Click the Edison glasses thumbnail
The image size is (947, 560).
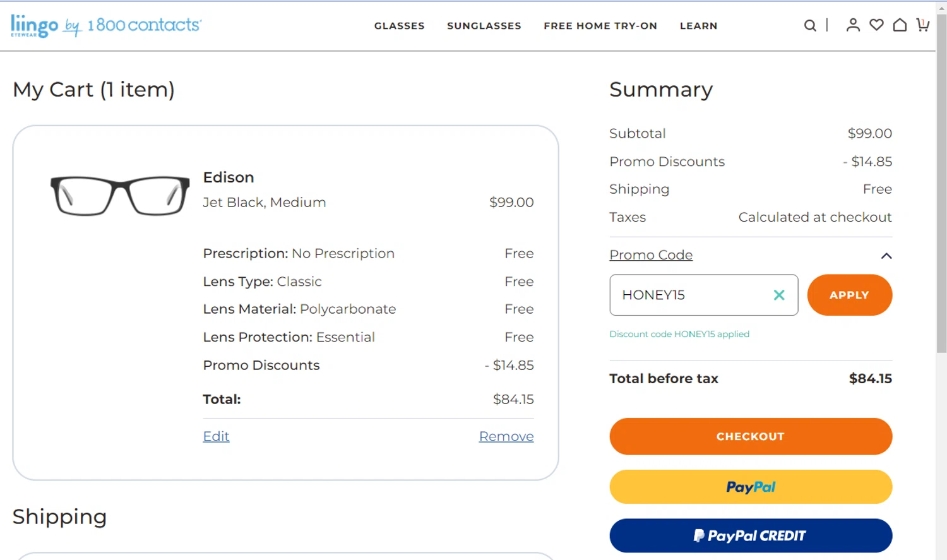coord(120,196)
